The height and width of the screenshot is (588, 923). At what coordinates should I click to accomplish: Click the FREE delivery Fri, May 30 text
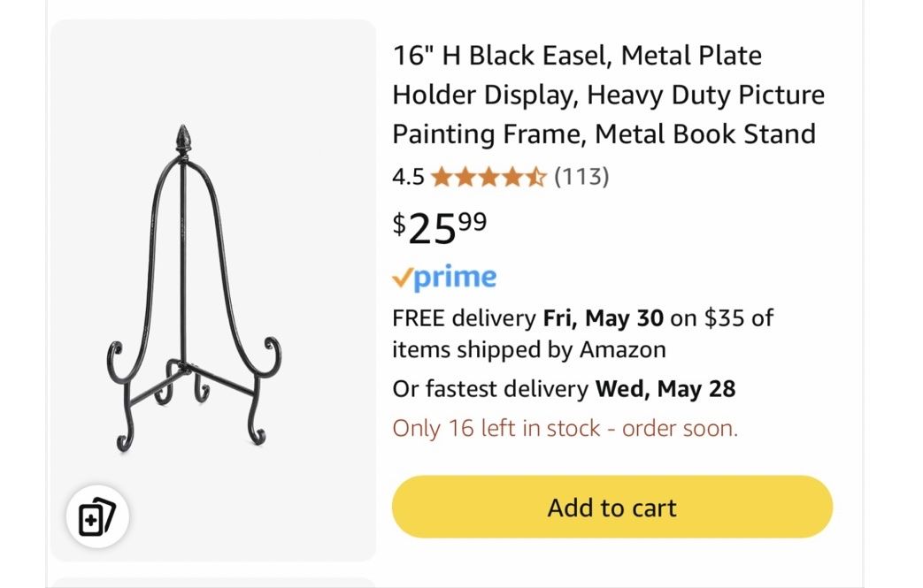click(x=528, y=318)
